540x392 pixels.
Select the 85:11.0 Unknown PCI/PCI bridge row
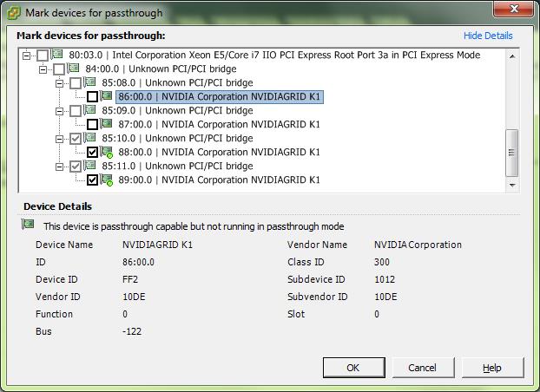(x=177, y=166)
